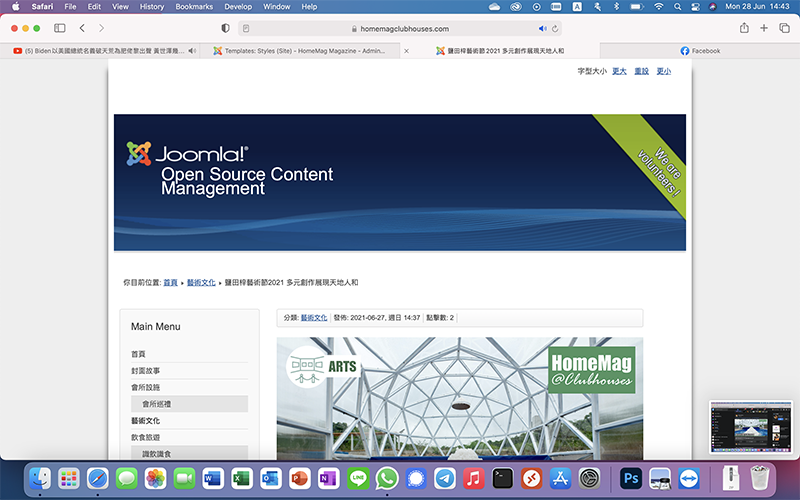The image size is (800, 500).
Task: Open WhatsApp from the Dock
Action: [387, 478]
